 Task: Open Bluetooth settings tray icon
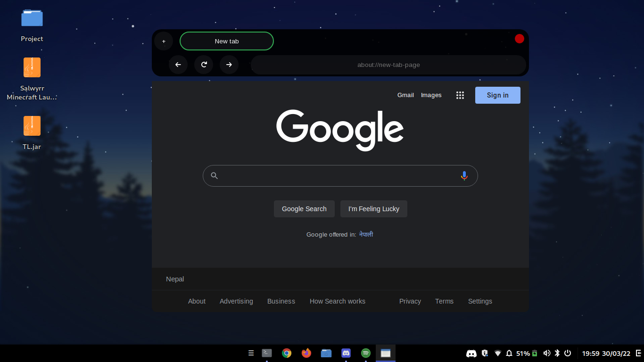click(x=557, y=353)
